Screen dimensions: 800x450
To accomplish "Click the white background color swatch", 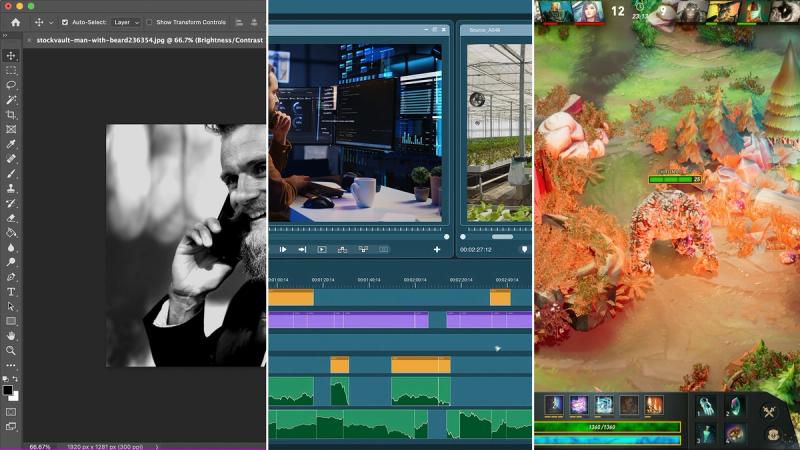I will (15, 397).
